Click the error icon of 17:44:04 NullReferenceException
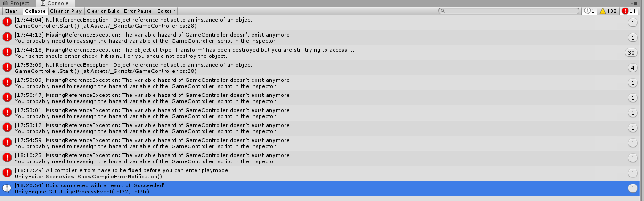 7,22
